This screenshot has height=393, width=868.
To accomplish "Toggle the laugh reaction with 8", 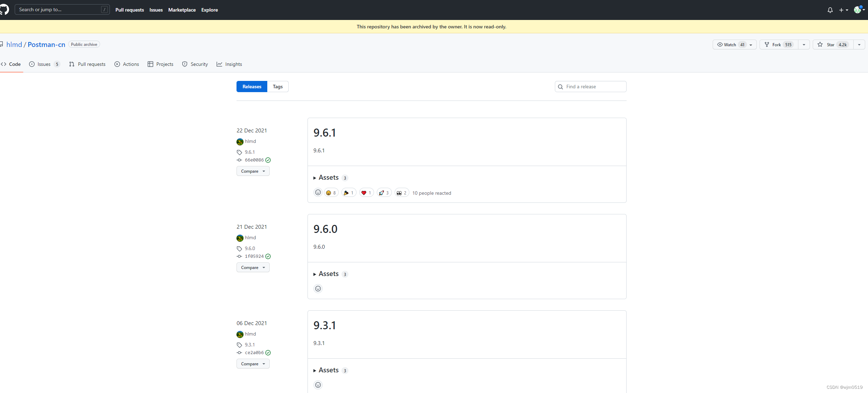I will 331,193.
